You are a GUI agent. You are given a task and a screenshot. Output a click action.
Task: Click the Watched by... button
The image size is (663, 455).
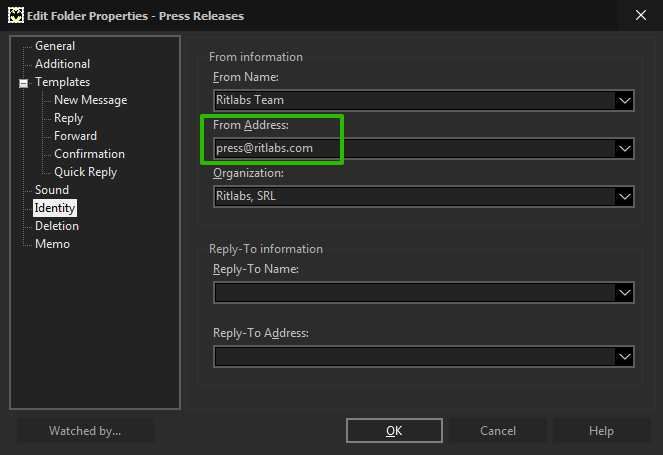point(85,430)
